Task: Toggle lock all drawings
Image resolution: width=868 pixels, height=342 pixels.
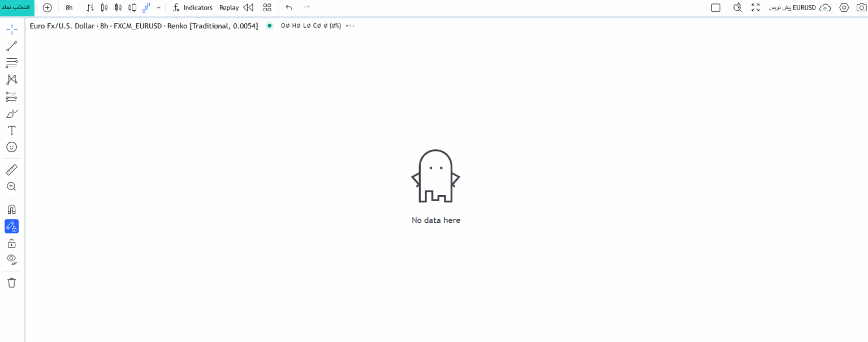Action: click(11, 243)
